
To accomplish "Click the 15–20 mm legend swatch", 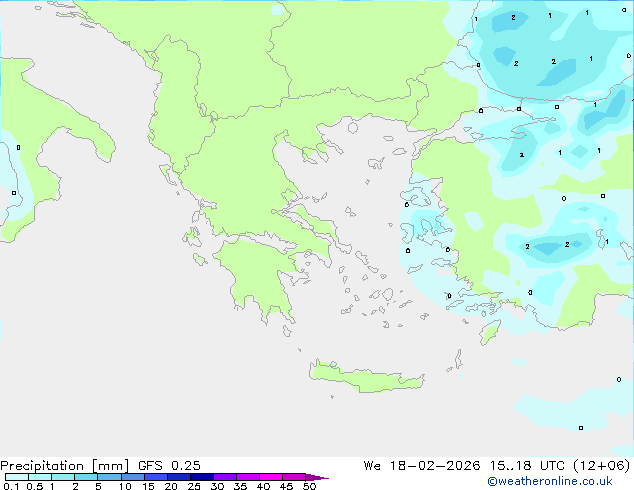I will coord(156,477).
